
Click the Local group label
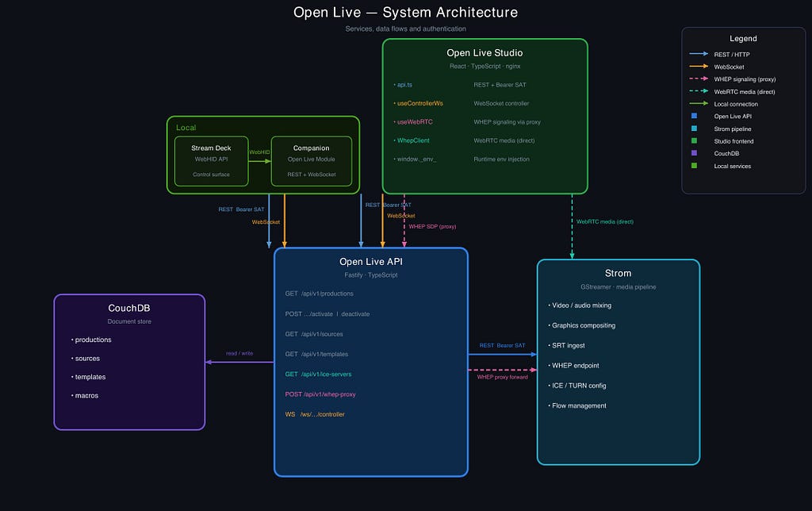(186, 128)
